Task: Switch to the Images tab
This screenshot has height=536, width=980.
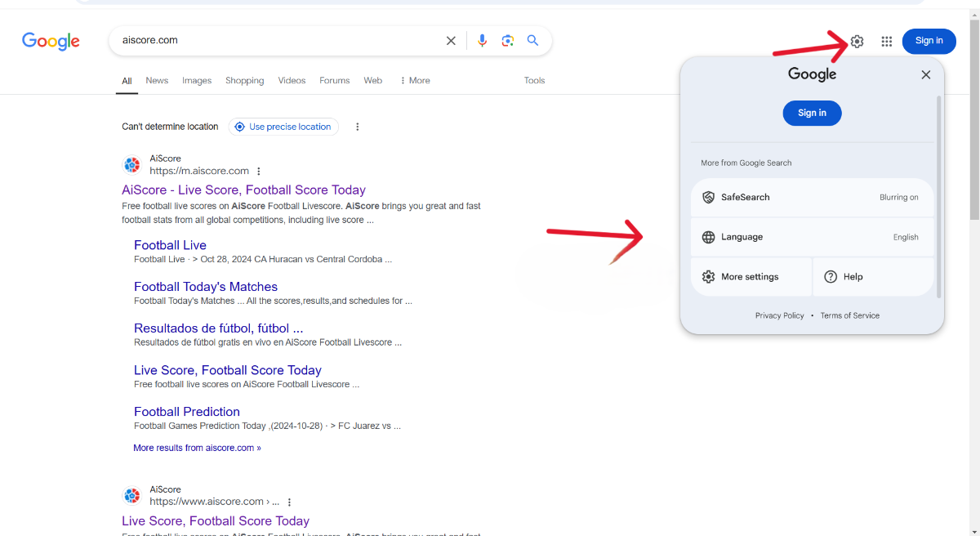Action: (197, 81)
